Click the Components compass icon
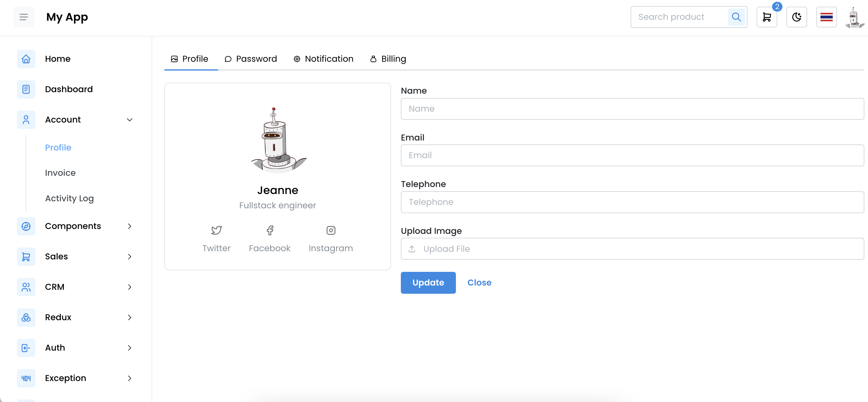This screenshot has width=868, height=402. pyautogui.click(x=26, y=226)
